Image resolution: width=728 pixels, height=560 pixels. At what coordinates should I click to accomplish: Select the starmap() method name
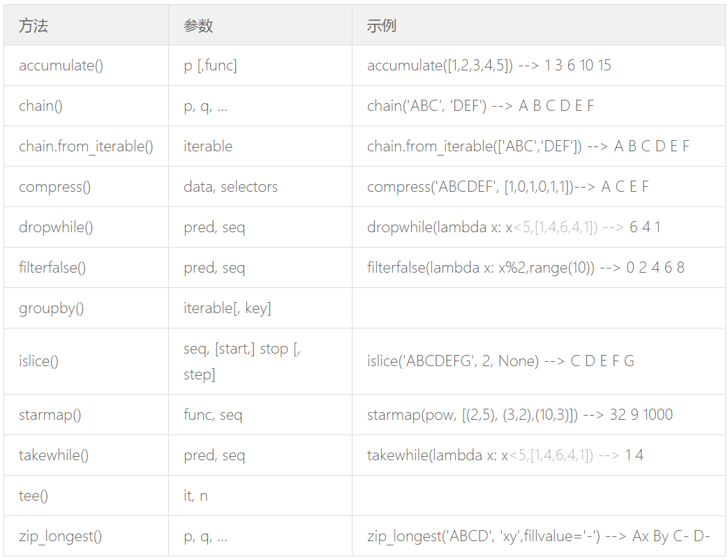click(50, 415)
